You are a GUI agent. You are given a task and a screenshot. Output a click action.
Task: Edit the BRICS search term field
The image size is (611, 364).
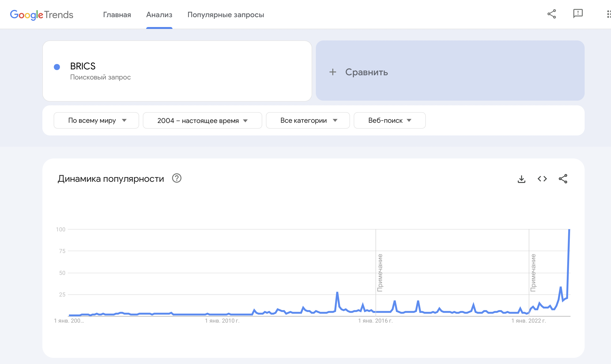coord(177,71)
